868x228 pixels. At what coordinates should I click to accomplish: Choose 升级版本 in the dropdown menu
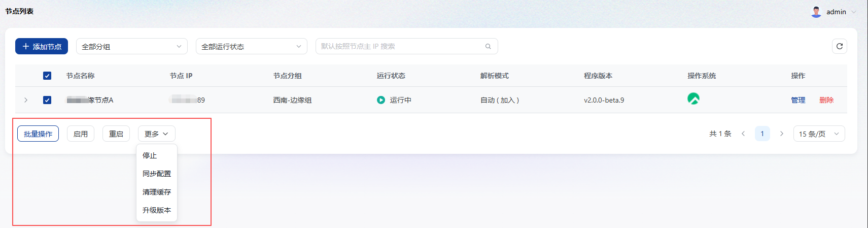tap(157, 210)
